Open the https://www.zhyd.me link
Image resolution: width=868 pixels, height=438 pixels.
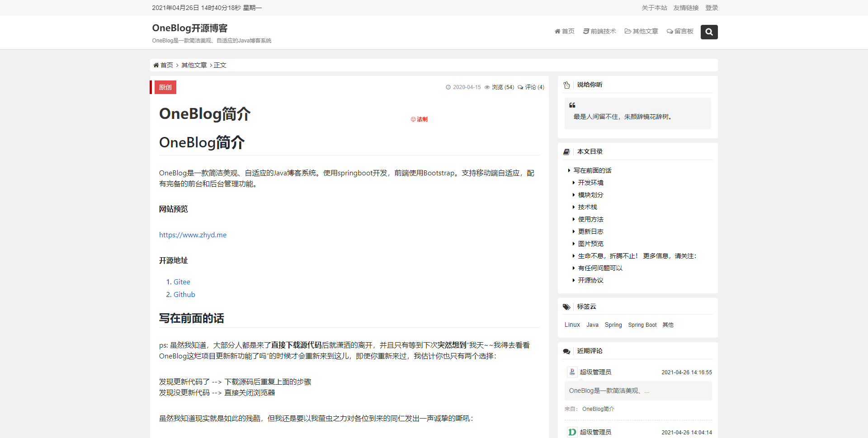tap(193, 235)
